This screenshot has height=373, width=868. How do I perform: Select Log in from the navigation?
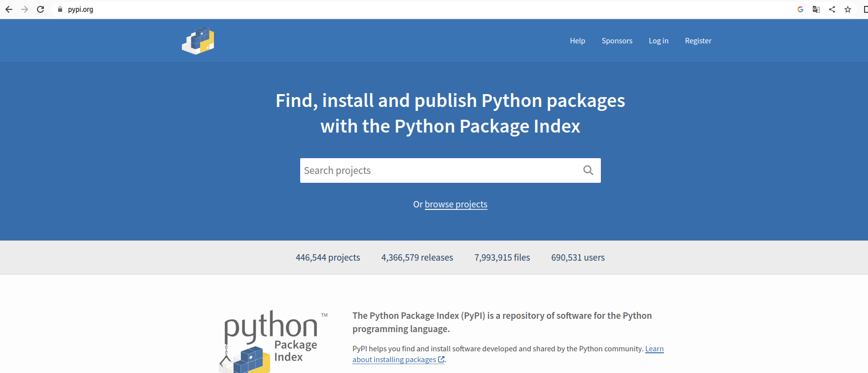[658, 41]
